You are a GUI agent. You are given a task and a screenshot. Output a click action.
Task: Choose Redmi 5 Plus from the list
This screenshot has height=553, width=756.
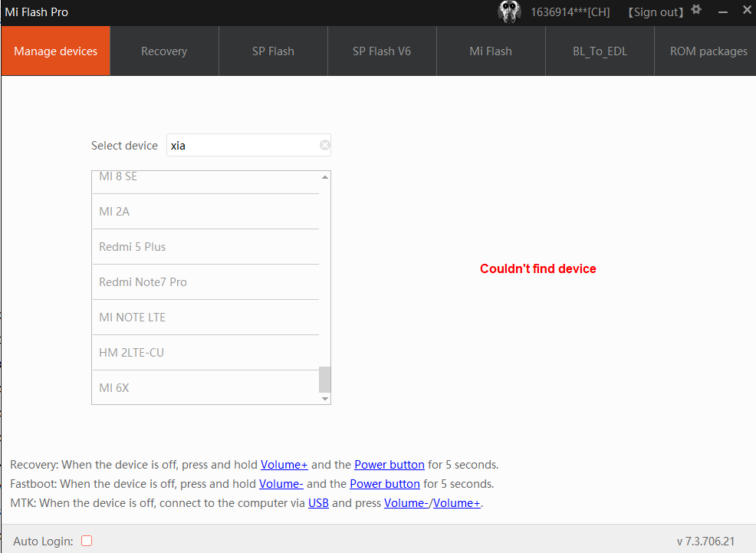(206, 247)
